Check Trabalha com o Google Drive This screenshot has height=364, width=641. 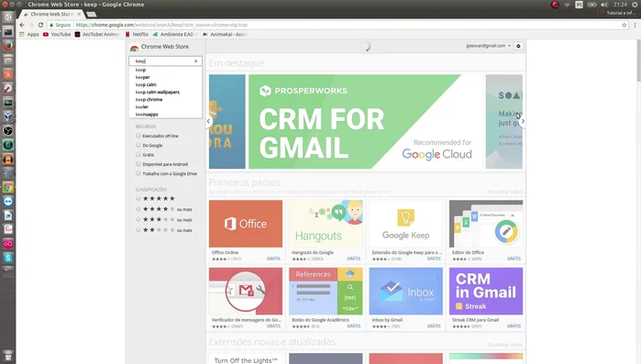(138, 172)
